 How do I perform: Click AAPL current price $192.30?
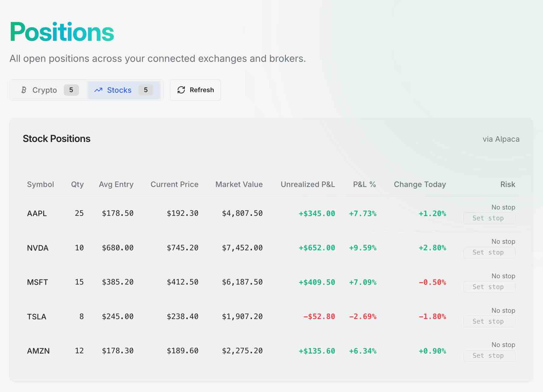coord(183,213)
